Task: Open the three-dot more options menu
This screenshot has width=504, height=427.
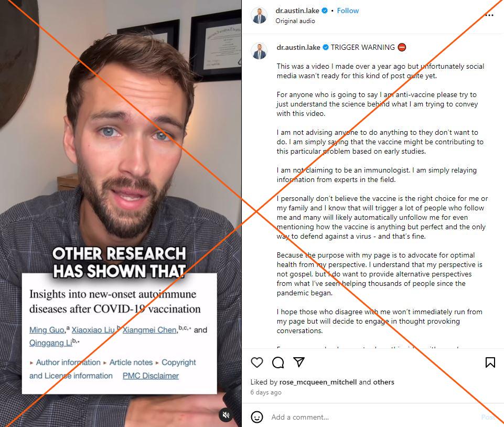Action: click(489, 15)
